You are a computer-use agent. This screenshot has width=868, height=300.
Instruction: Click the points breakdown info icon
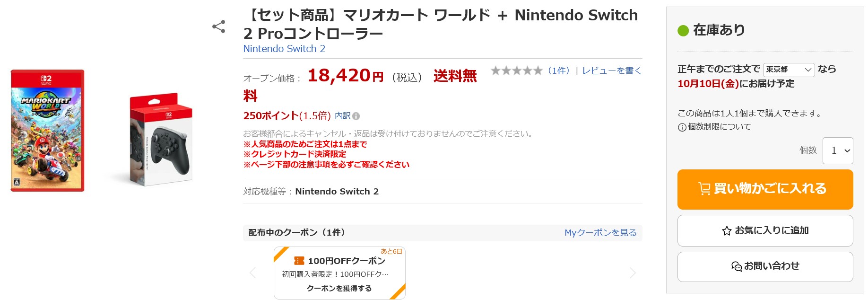[356, 116]
